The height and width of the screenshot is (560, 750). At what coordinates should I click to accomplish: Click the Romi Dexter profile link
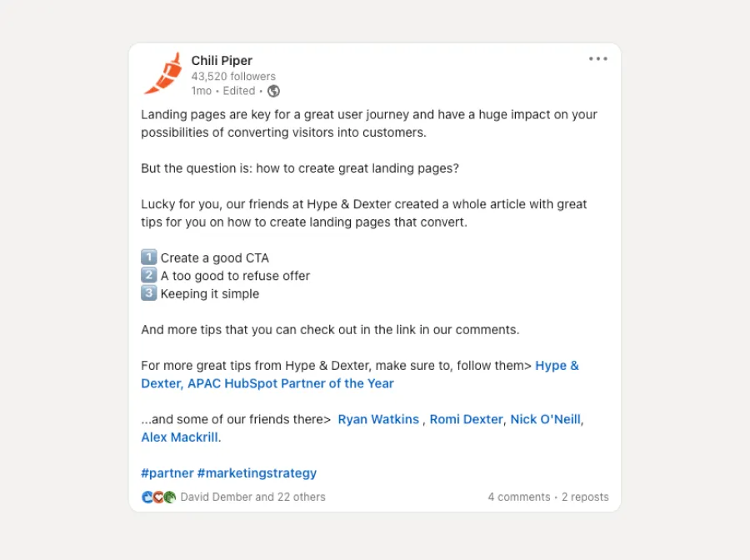[466, 419]
